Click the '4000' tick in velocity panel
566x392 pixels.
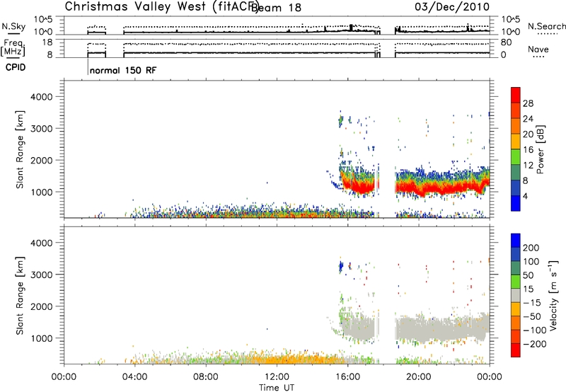41,243
